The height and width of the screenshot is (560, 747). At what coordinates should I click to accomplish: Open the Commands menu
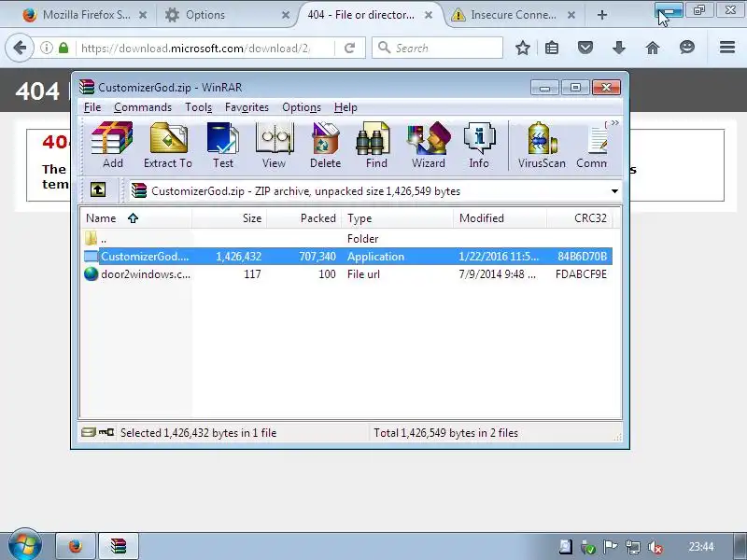[143, 107]
